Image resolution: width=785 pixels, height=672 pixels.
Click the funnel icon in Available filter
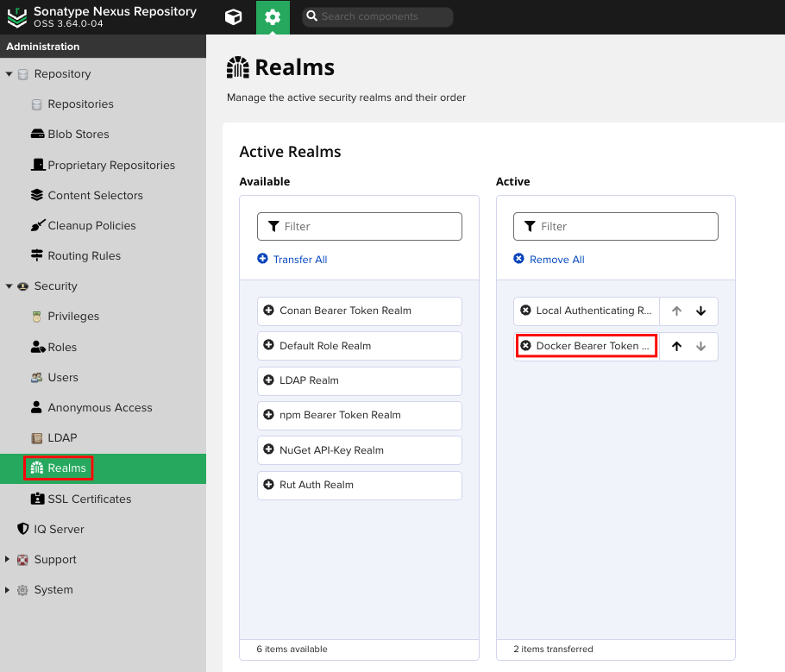pyautogui.click(x=273, y=226)
